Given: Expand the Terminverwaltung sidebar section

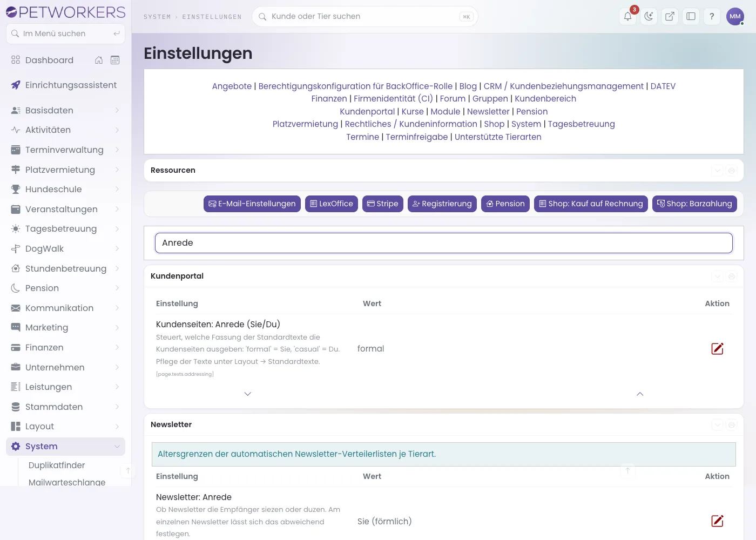Looking at the screenshot, I should coord(65,150).
